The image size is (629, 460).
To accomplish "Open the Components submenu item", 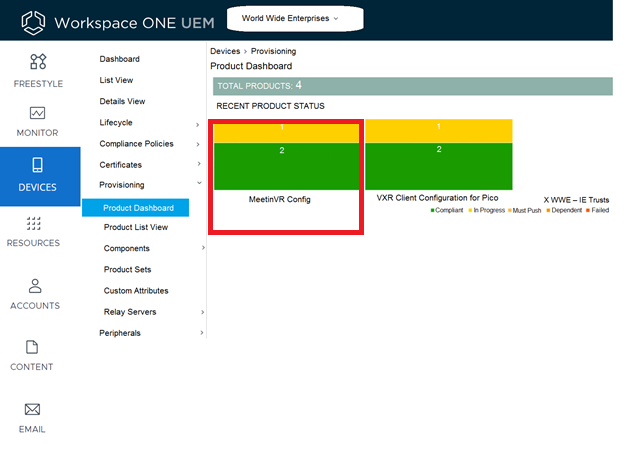I will 126,248.
